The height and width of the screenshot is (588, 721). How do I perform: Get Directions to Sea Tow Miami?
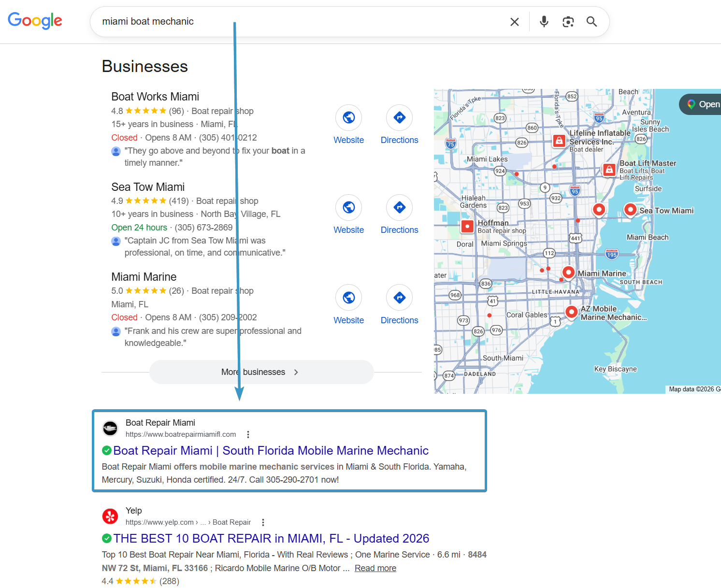pos(399,207)
